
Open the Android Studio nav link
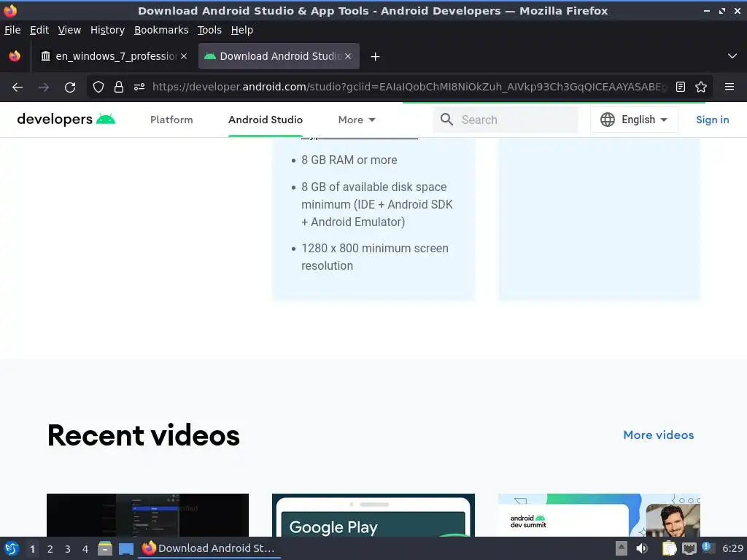tap(266, 120)
